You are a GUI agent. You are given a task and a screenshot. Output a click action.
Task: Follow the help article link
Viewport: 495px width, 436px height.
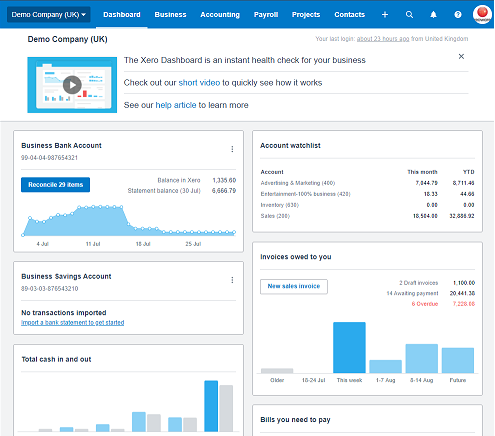[x=176, y=105]
